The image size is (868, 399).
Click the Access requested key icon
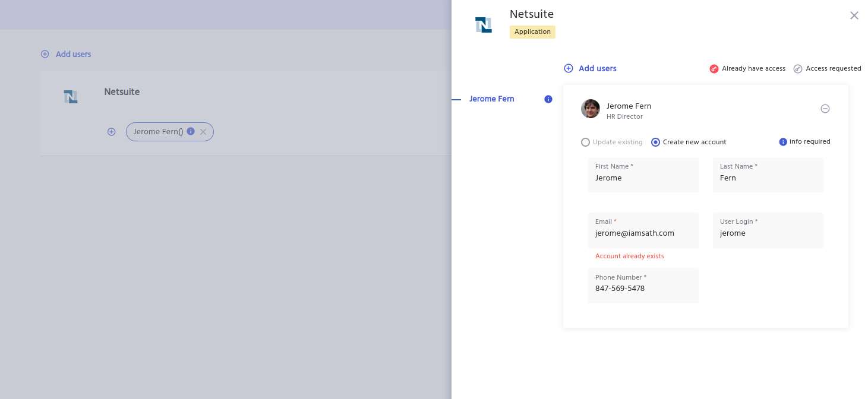coord(798,69)
